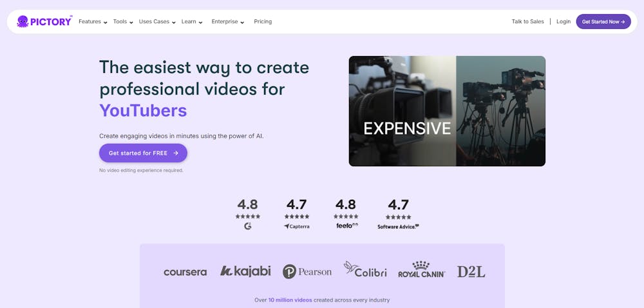Image resolution: width=644 pixels, height=308 pixels.
Task: Play the EXPENSIVE camera video preview
Action: click(x=447, y=111)
